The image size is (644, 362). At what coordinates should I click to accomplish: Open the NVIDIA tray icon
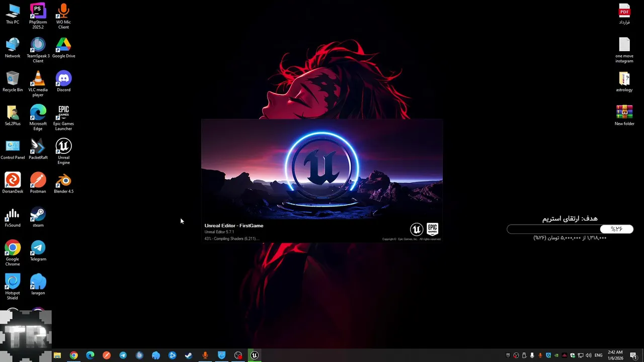point(556,355)
